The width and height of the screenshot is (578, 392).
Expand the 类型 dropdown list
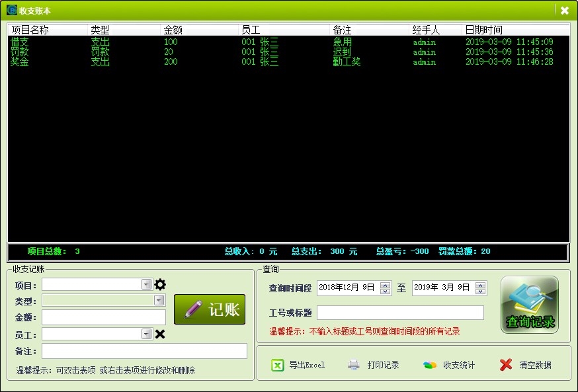pos(159,301)
